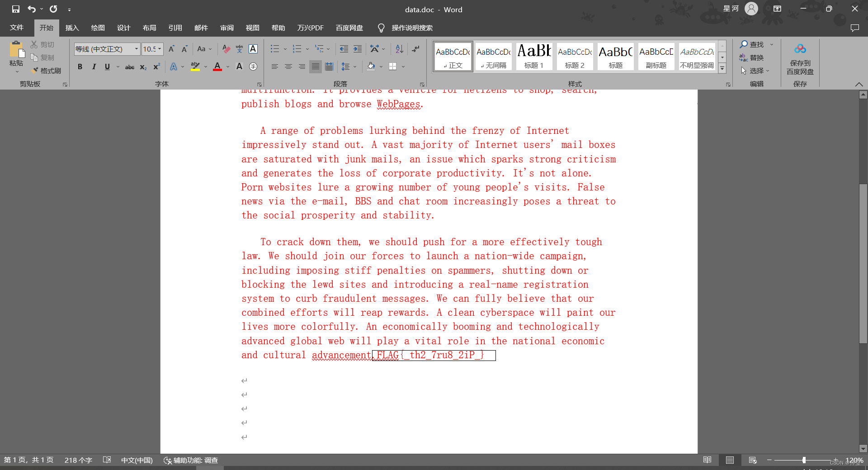This screenshot has height=470, width=868.
Task: Increase paragraph indent
Action: pyautogui.click(x=358, y=49)
